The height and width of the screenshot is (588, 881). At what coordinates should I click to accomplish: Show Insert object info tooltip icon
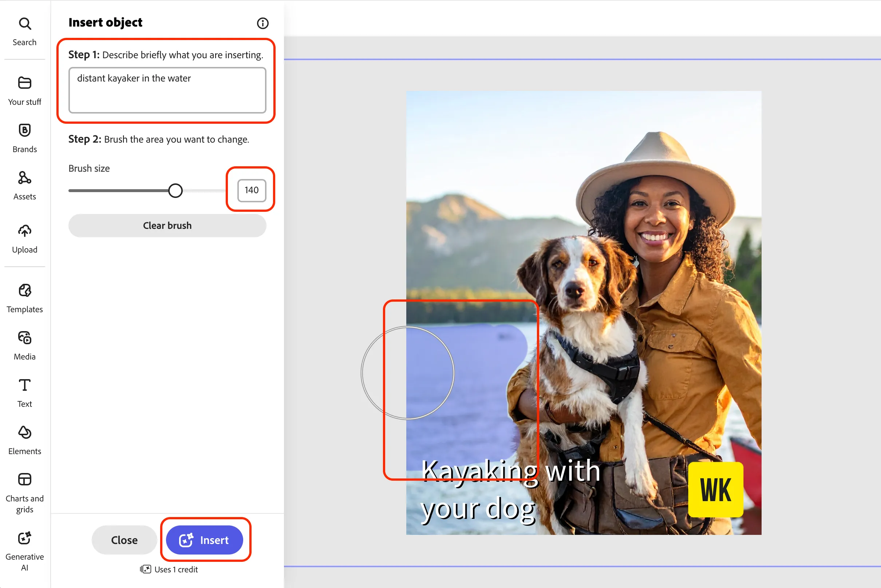[262, 23]
